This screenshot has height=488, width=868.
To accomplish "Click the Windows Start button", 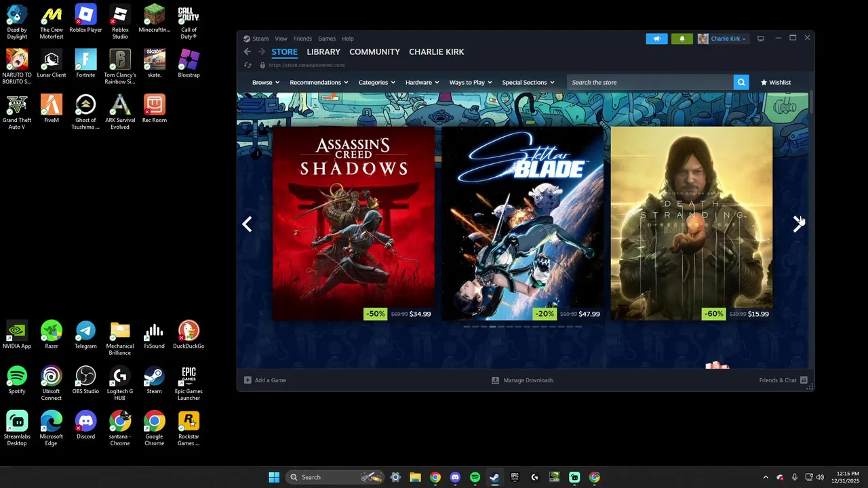I will tap(274, 477).
